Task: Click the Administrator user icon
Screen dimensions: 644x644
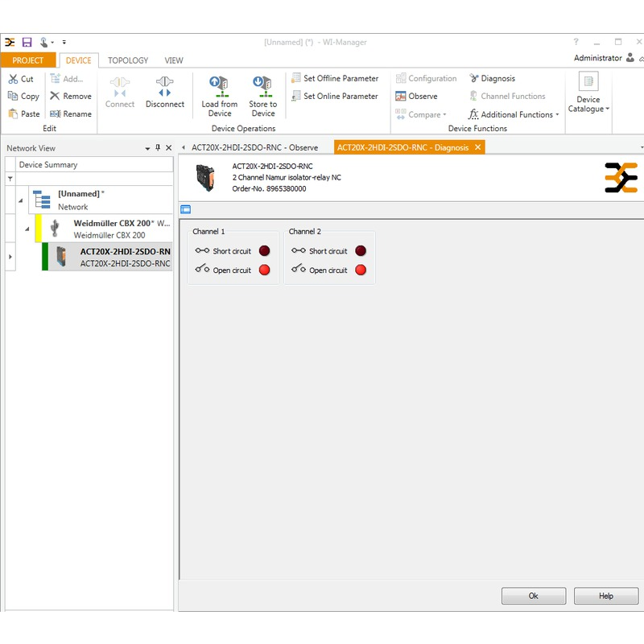Action: click(x=630, y=57)
